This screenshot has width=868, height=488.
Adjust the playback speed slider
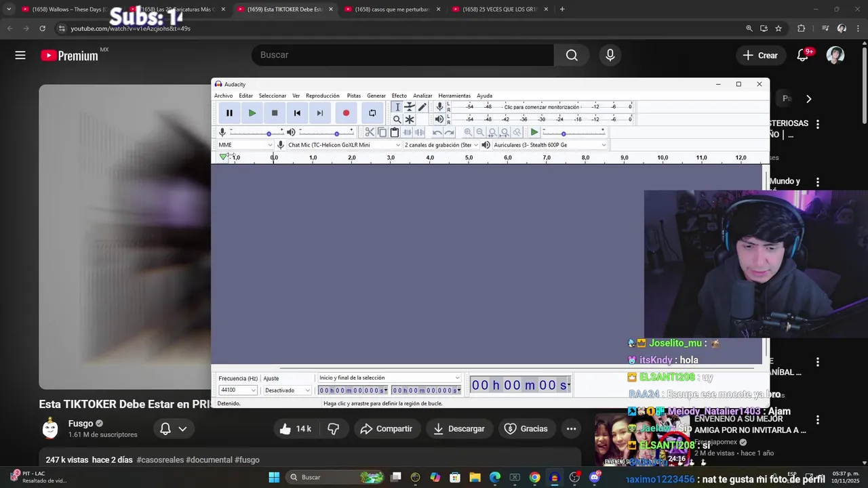(x=574, y=133)
